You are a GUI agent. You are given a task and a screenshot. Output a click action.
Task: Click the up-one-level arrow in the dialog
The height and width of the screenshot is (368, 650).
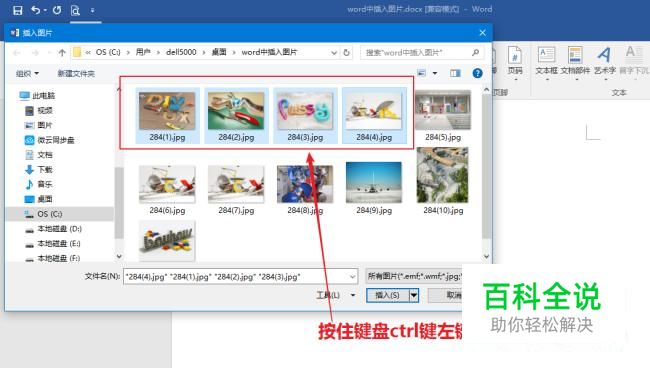(62, 52)
